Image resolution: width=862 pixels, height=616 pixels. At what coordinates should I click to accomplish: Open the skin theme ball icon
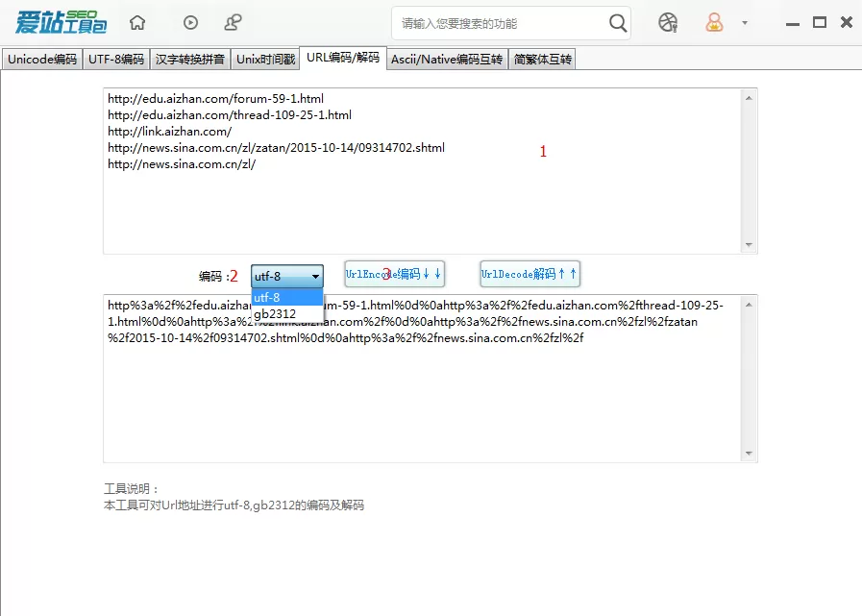668,22
